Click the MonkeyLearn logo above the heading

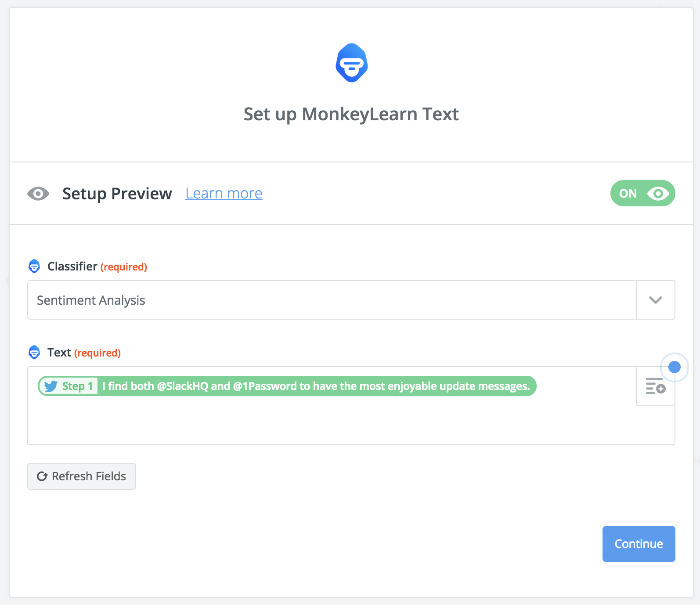click(351, 63)
